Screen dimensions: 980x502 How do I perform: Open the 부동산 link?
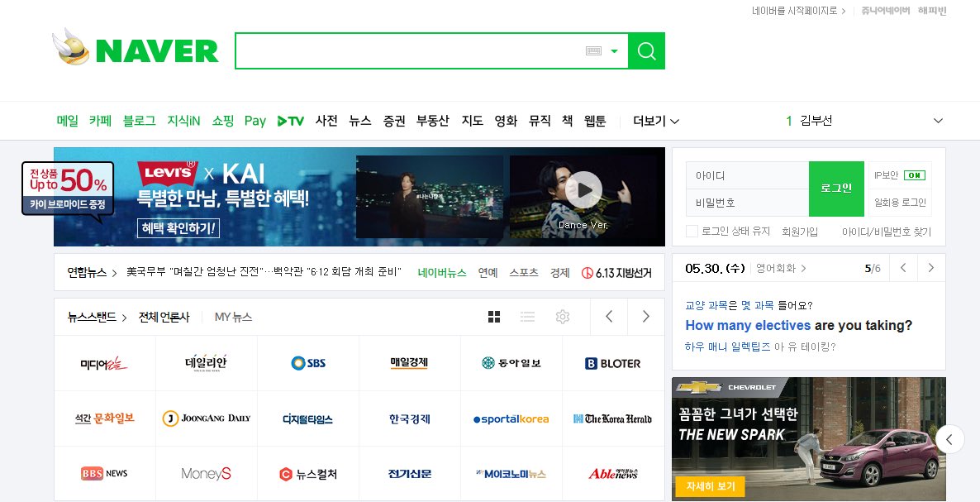point(432,121)
